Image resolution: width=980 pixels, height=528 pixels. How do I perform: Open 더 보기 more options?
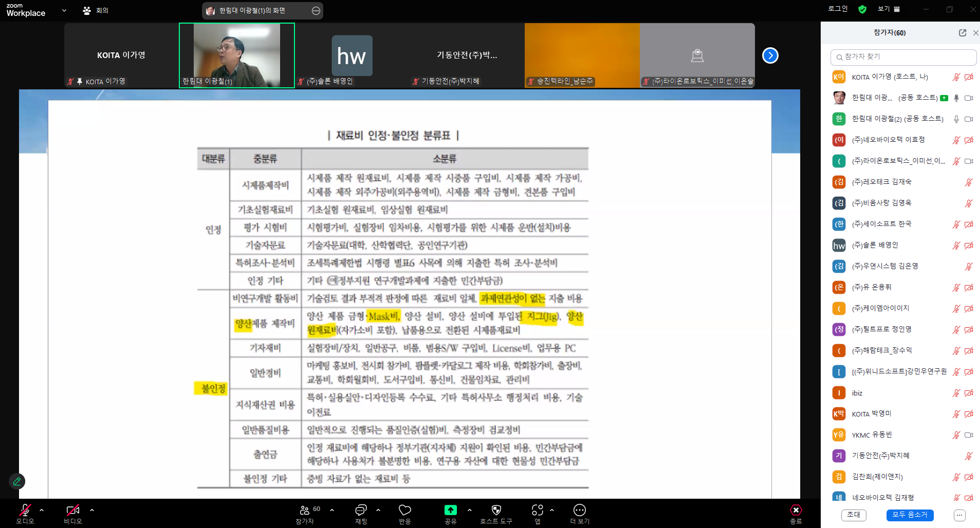click(580, 514)
